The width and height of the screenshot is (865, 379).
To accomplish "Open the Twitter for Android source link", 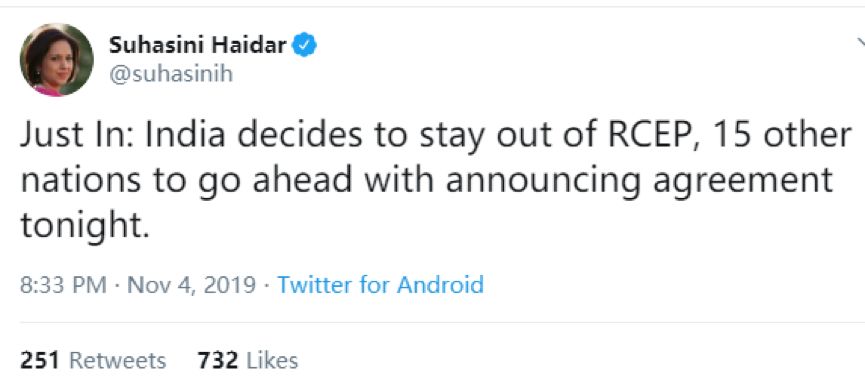I will 381,285.
